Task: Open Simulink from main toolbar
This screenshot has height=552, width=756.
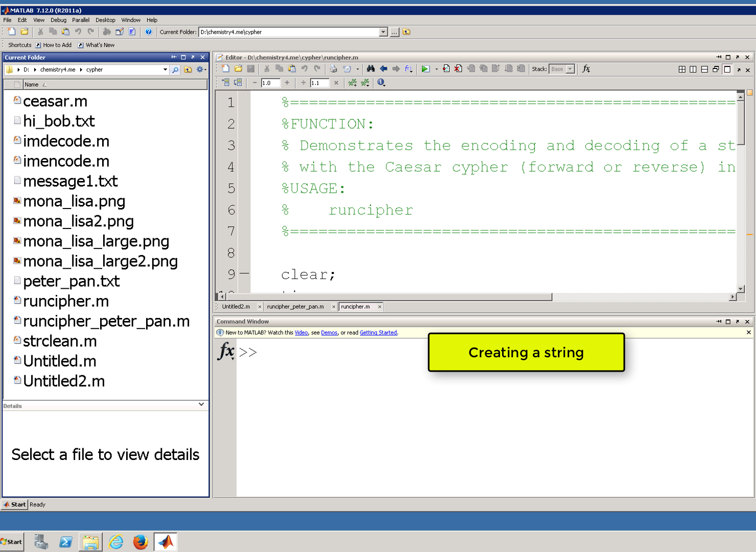Action: pos(107,32)
